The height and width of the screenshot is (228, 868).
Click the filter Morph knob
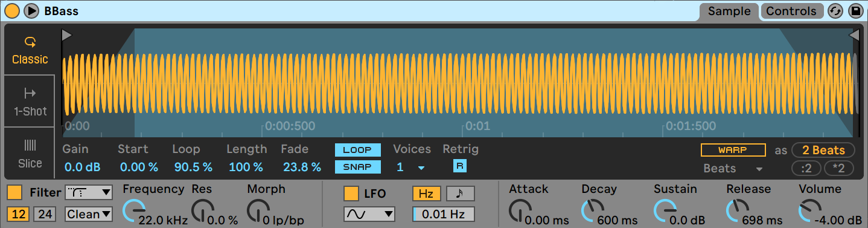pos(258,210)
